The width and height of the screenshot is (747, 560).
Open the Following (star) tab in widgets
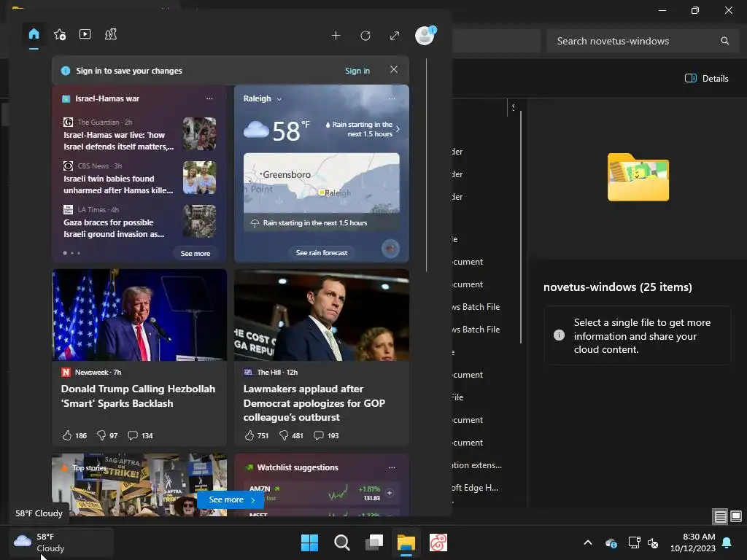(60, 34)
